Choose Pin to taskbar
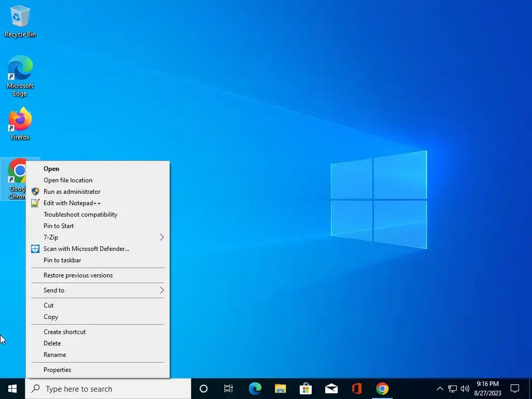The image size is (532, 399). tap(98, 260)
